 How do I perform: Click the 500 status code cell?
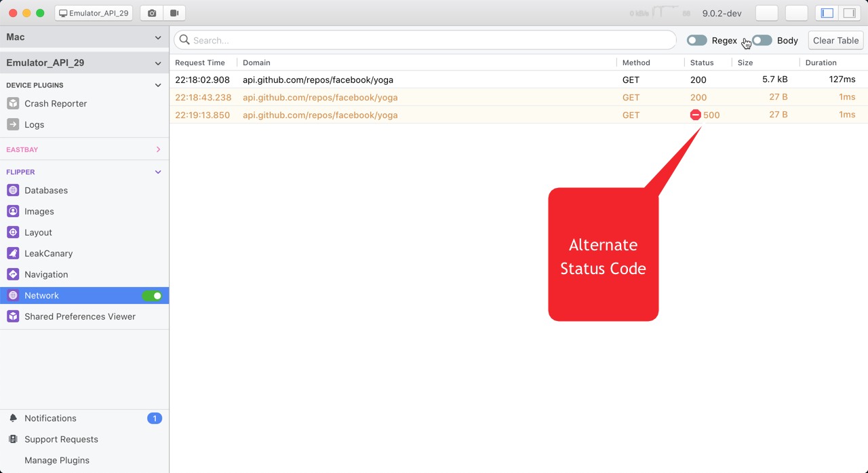[711, 115]
